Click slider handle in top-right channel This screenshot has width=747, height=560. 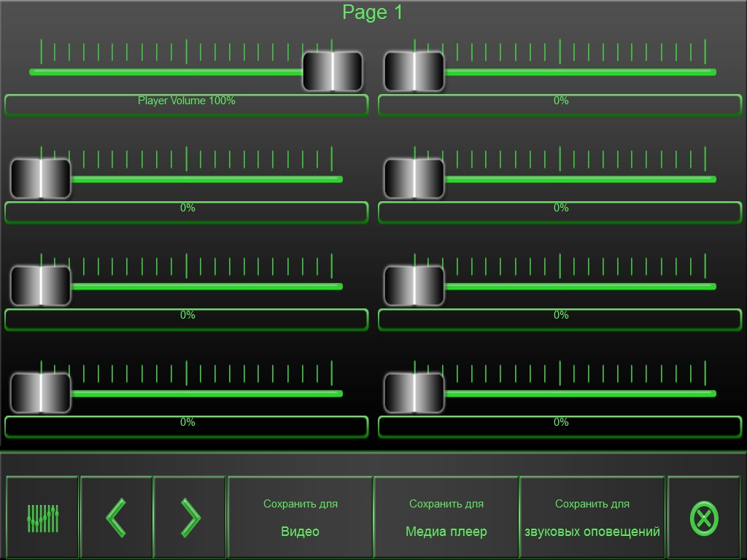pos(414,71)
